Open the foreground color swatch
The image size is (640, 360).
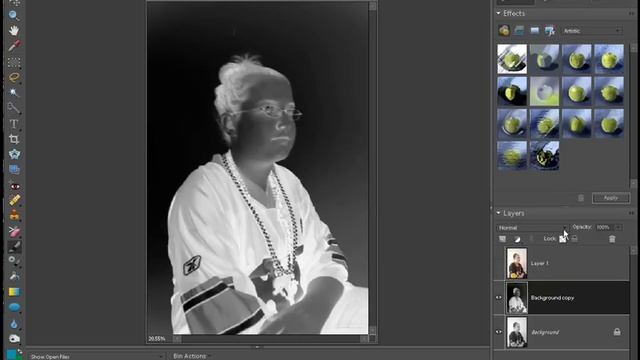(11, 354)
